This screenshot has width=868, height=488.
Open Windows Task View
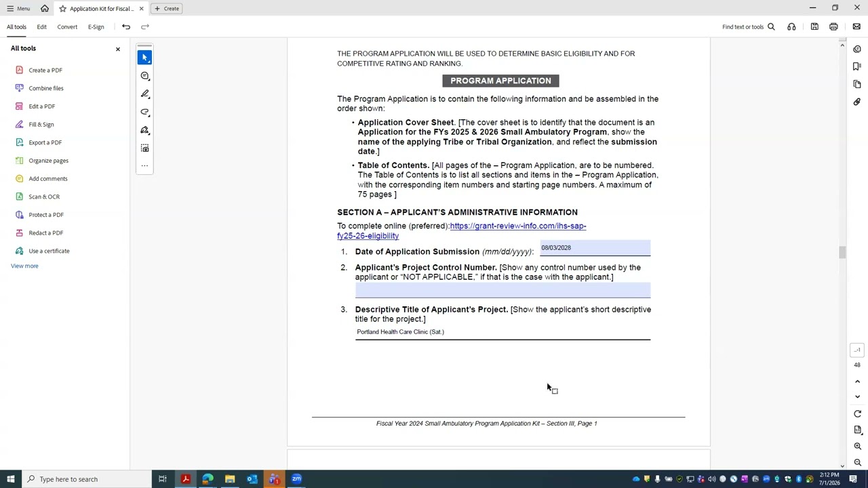163,479
